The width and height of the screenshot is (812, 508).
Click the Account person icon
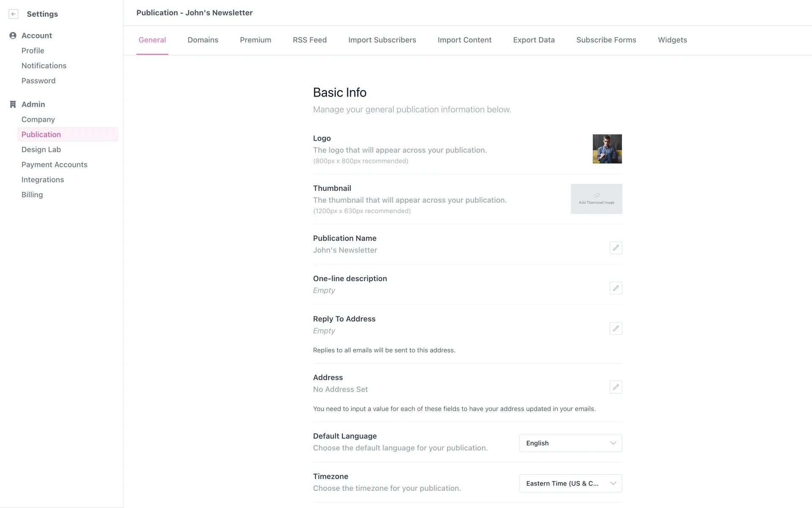[13, 36]
